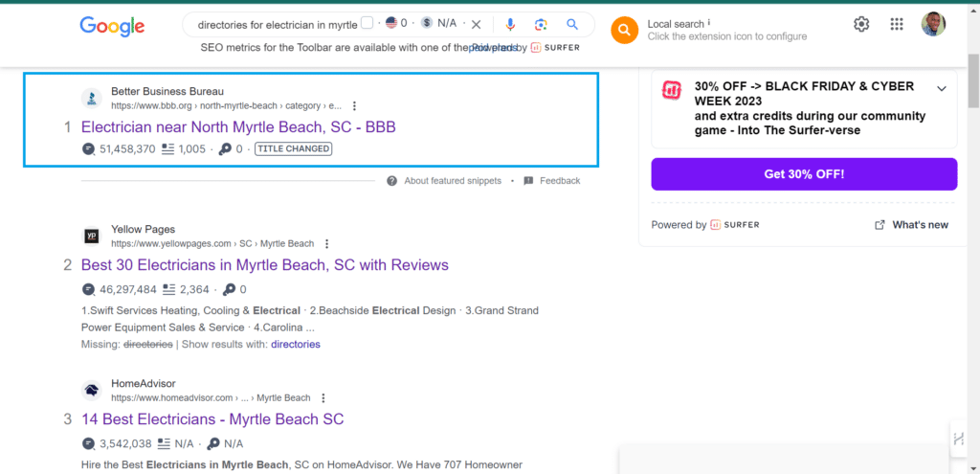The height and width of the screenshot is (474, 980).
Task: Click the Surfer promo chart icon
Action: click(x=672, y=90)
